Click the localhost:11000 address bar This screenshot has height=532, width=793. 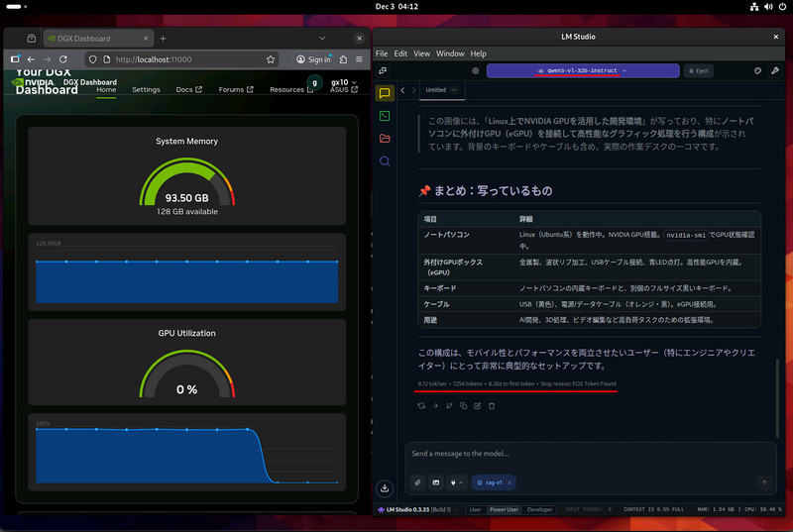point(182,59)
